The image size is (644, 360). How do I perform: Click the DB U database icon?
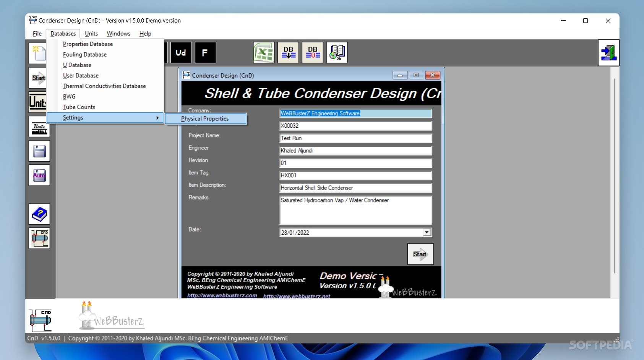(x=313, y=53)
